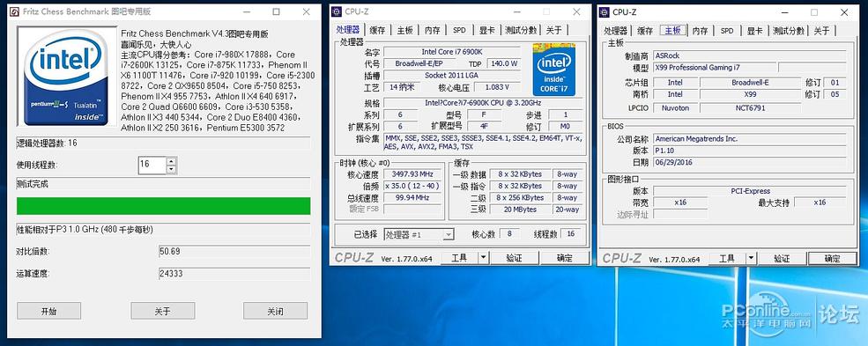This screenshot has width=868, height=346.
Task: Click 工具 button in processor CPU-Z window
Action: point(459,258)
